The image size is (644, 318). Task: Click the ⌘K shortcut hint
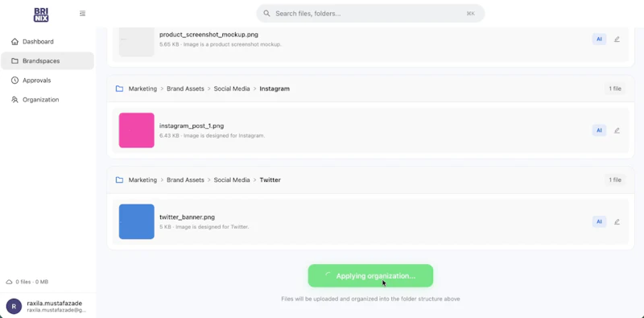click(471, 14)
